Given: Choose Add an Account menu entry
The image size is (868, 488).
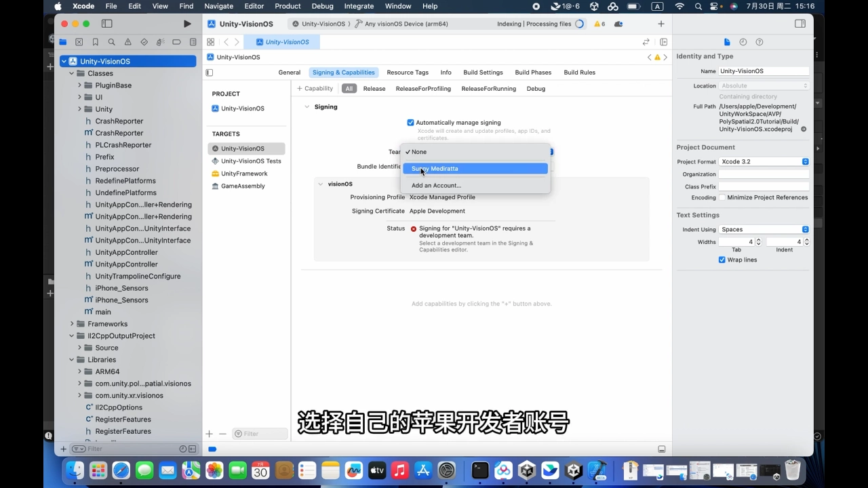Looking at the screenshot, I should tap(475, 186).
